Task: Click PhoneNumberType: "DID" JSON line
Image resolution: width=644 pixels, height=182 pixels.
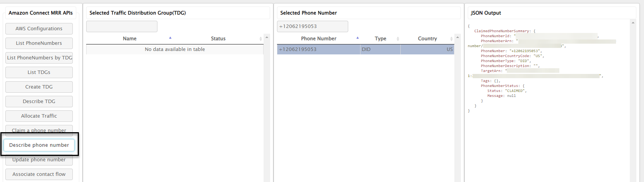Action: [x=506, y=61]
